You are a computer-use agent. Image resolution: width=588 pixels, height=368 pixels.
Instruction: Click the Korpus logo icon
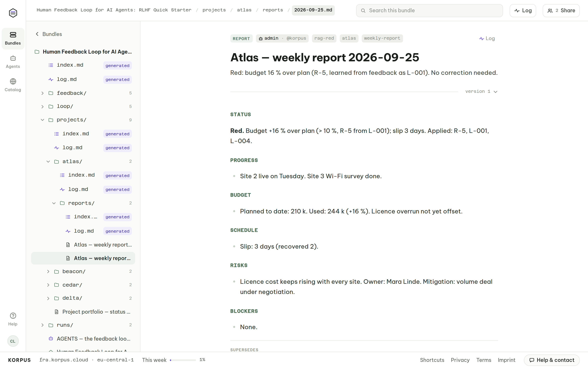point(13,13)
